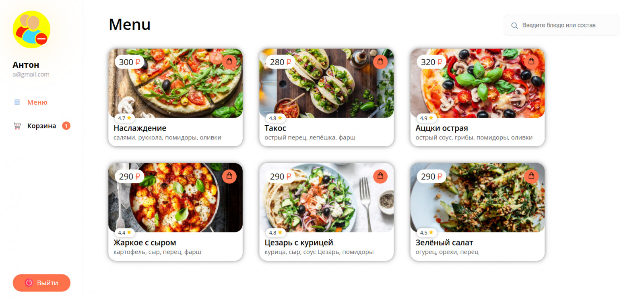Click bag icon on Зелёный салат card
This screenshot has width=644, height=299.
click(531, 176)
